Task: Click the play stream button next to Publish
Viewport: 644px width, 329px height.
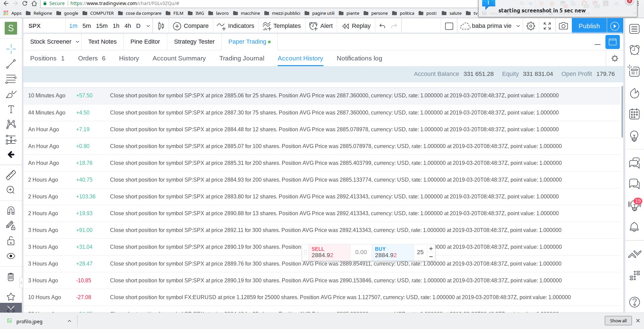Action: [615, 26]
